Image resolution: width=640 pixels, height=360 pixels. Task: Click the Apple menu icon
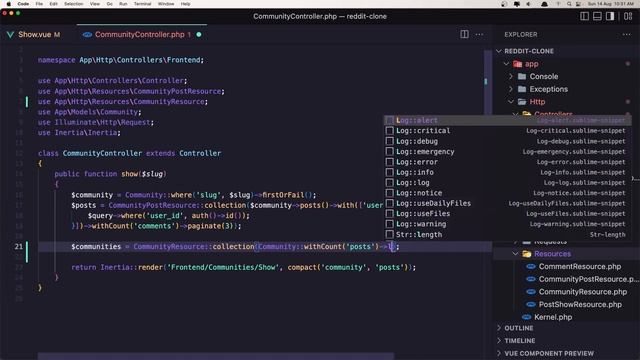coord(8,4)
